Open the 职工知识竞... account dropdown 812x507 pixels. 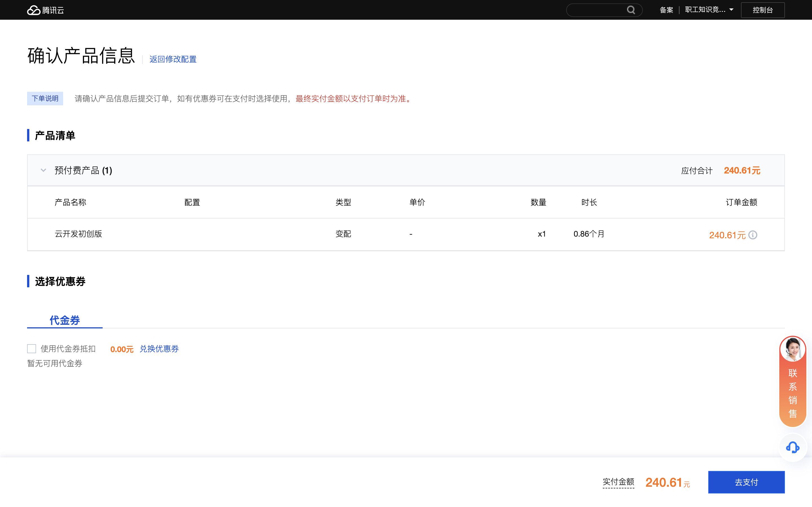(x=705, y=10)
